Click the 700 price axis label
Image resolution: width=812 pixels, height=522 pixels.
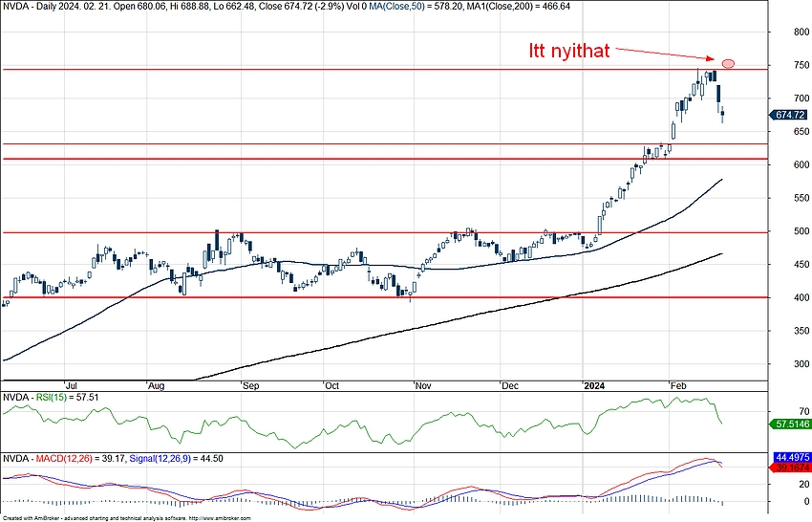click(801, 98)
